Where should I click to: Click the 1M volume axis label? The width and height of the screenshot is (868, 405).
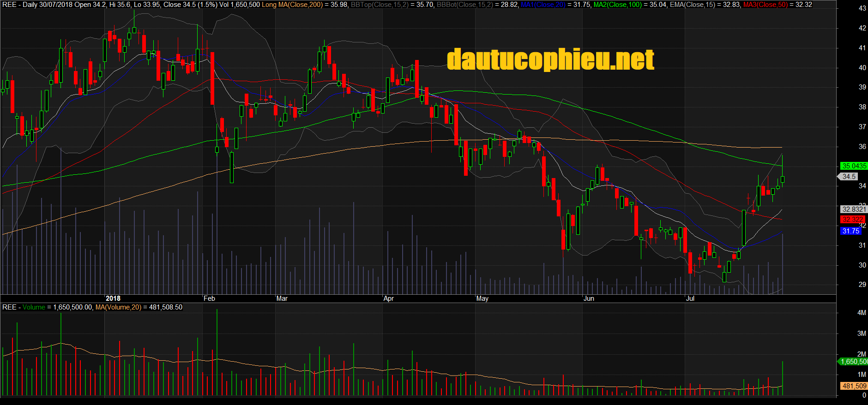862,374
